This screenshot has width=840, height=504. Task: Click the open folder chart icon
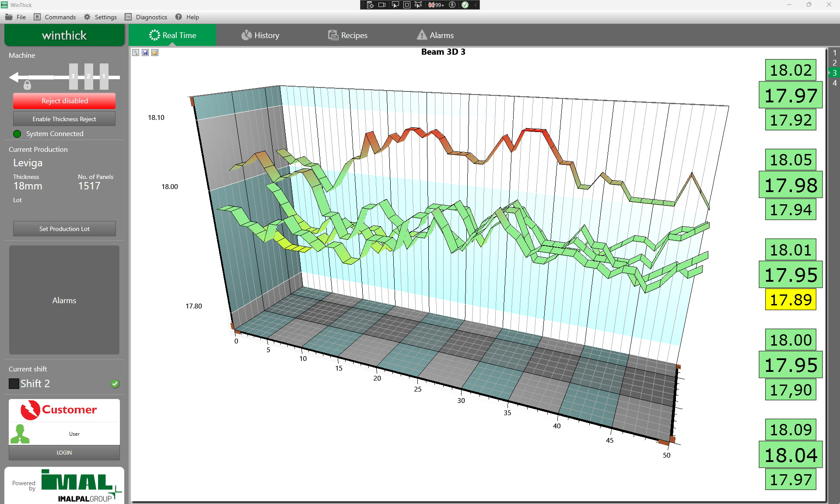(155, 52)
